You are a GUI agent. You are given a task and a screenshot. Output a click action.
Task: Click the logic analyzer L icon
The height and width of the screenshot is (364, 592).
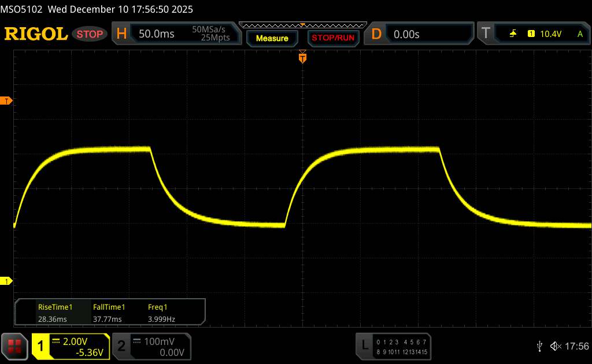pos(364,346)
